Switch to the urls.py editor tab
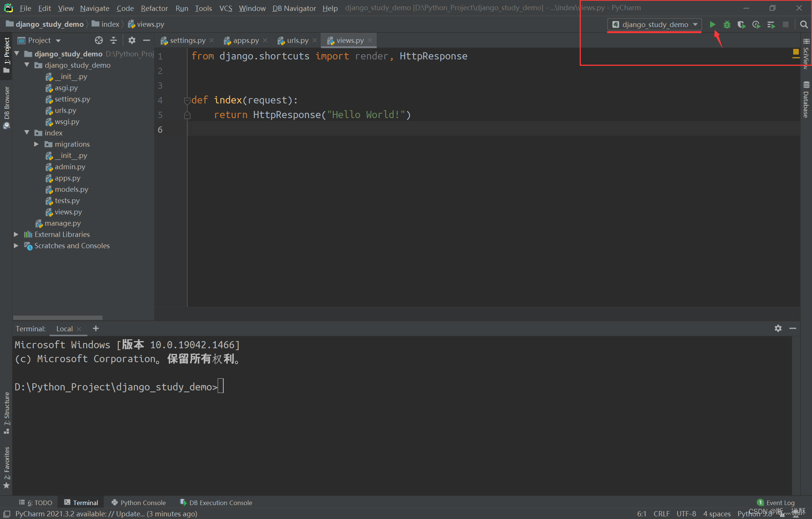Viewport: 812px width, 519px height. (297, 40)
